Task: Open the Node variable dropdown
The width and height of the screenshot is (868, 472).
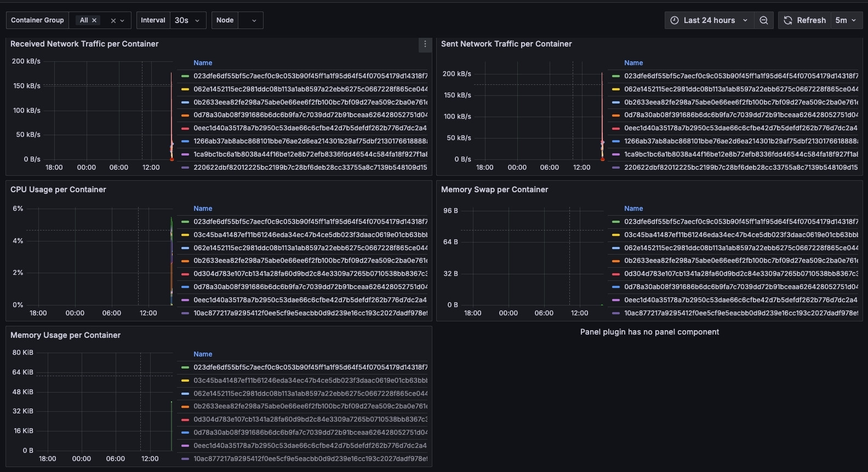Action: click(x=251, y=20)
